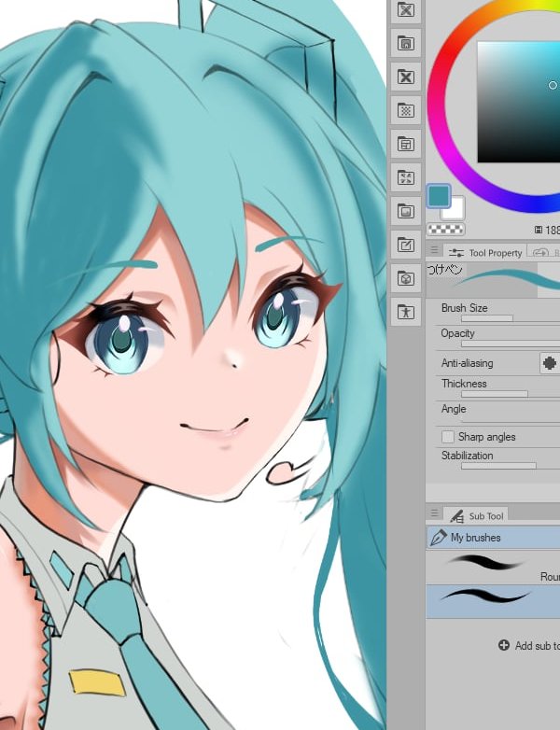Viewport: 560px width, 730px height.
Task: Open the 3D cube material folder icon
Action: tap(406, 278)
